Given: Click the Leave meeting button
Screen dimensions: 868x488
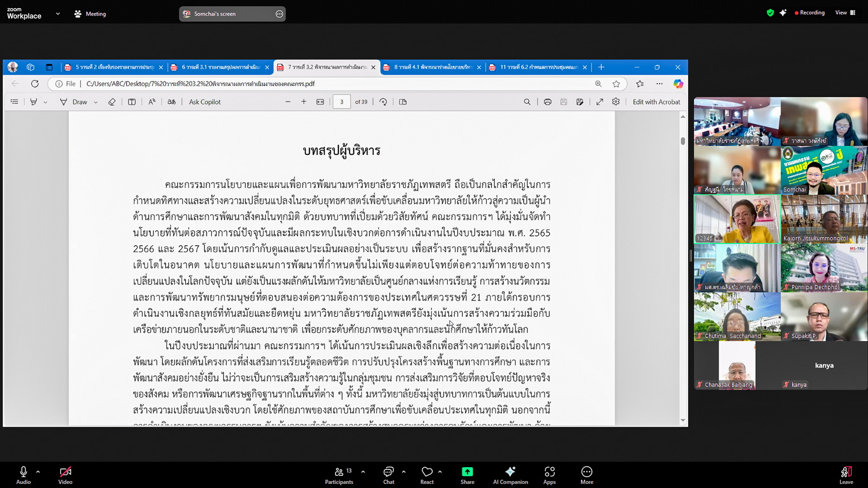Looking at the screenshot, I should click(x=846, y=475).
